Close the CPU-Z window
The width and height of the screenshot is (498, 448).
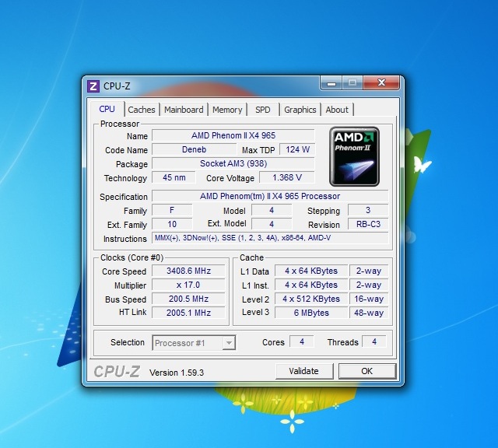(381, 83)
